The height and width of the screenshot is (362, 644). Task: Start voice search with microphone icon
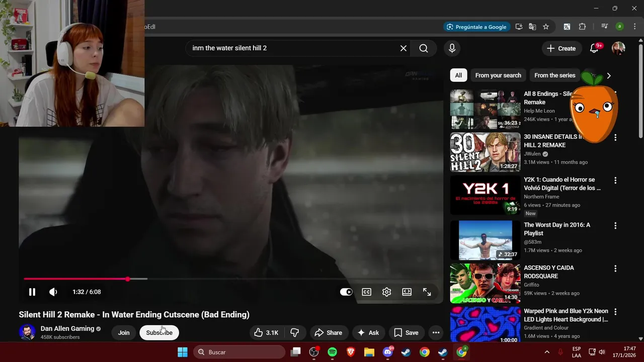(452, 48)
